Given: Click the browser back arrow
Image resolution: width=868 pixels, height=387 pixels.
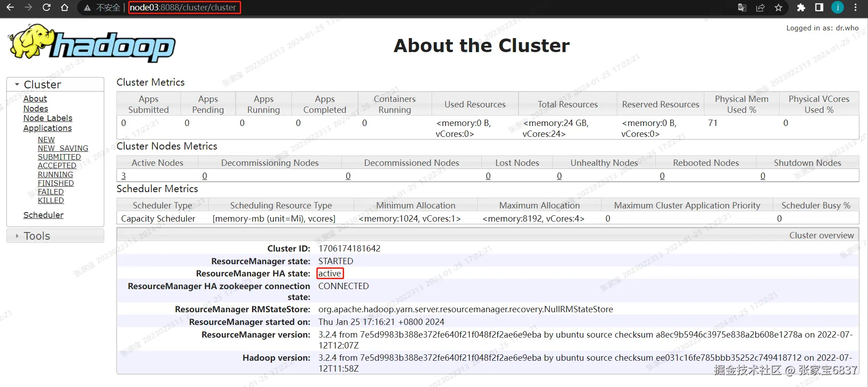Looking at the screenshot, I should [10, 7].
